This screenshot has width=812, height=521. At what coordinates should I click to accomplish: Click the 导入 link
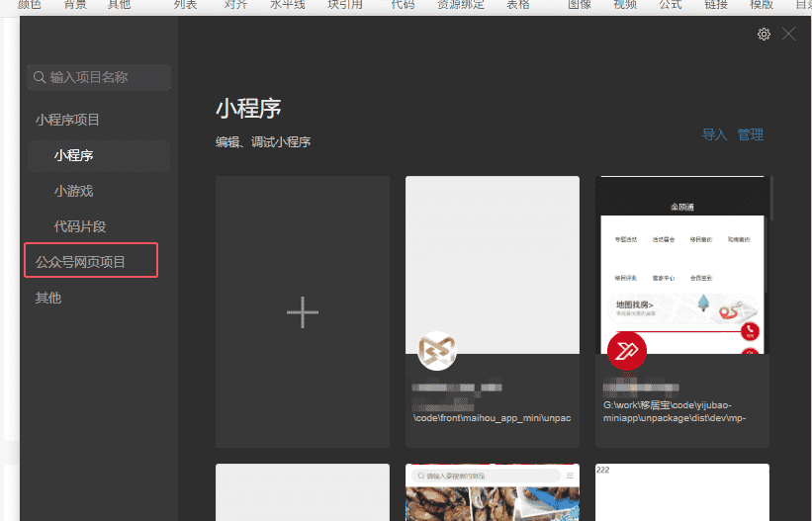(715, 134)
